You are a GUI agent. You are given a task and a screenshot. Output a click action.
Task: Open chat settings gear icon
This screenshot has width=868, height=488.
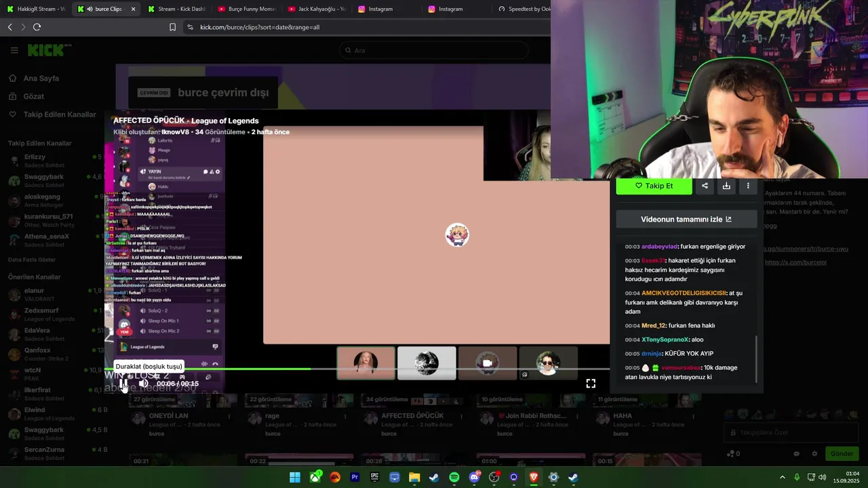[x=814, y=453]
